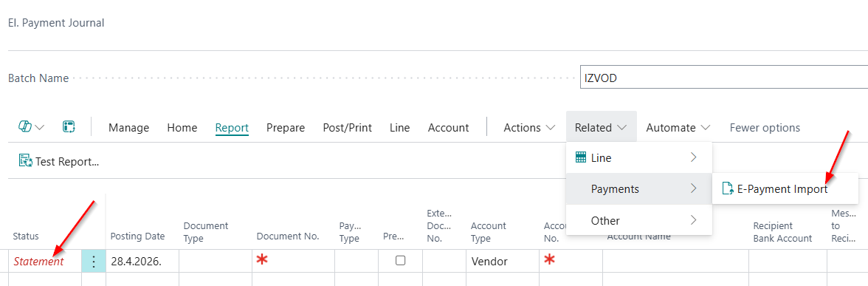
Task: Click the posting date 28.4.2026. cell
Action: point(143,261)
